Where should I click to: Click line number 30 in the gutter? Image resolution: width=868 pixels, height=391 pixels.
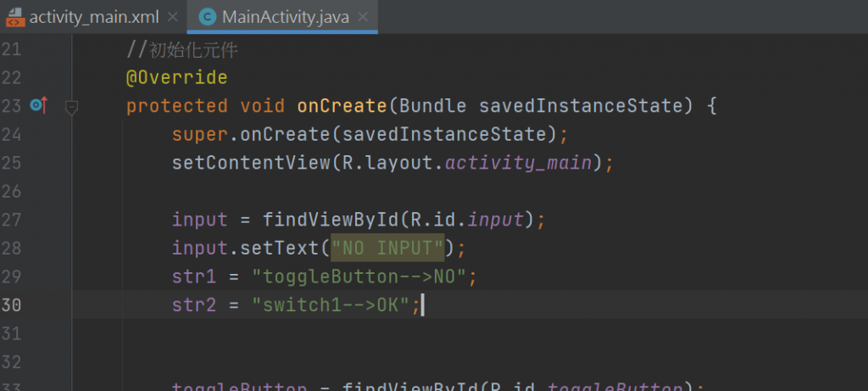[11, 304]
